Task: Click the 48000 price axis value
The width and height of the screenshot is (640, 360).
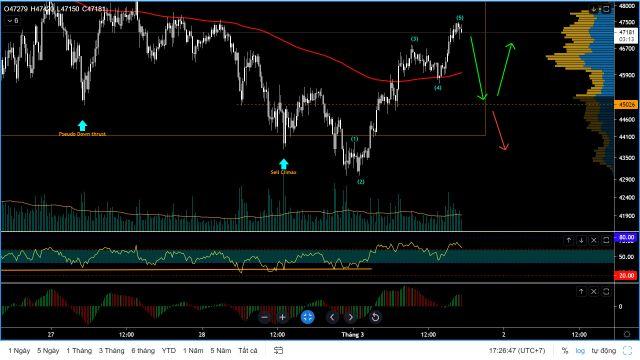Action: pyautogui.click(x=626, y=6)
